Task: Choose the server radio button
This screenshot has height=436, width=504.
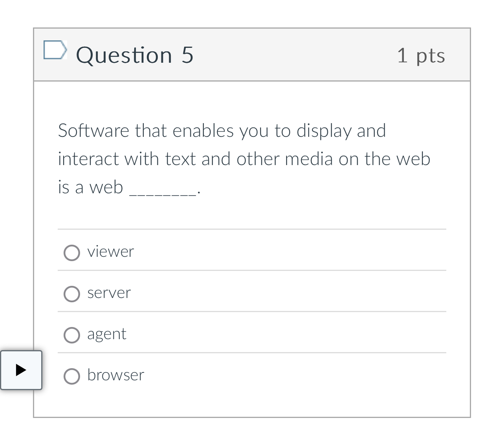Action: coord(71,294)
